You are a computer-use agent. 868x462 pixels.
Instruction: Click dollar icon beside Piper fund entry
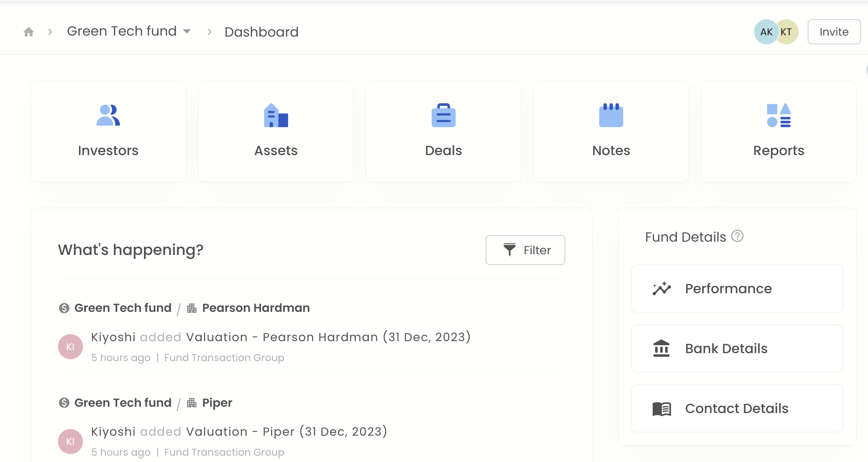pos(64,403)
